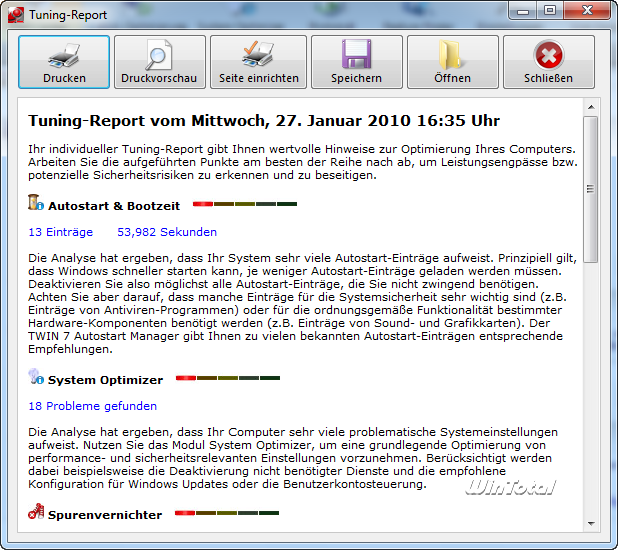This screenshot has height=550, width=618.
Task: Maximize the Tuning-Report window
Action: pos(550,10)
